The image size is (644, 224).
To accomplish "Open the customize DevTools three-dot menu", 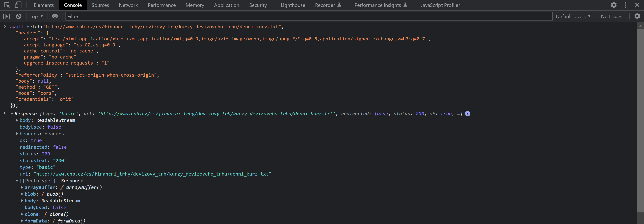I will pos(626,5).
